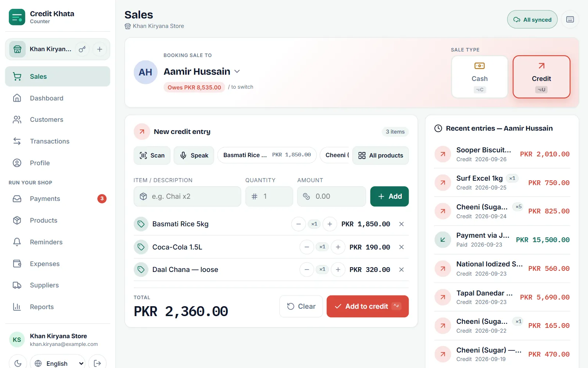Activate the Speak voice entry

coord(194,155)
